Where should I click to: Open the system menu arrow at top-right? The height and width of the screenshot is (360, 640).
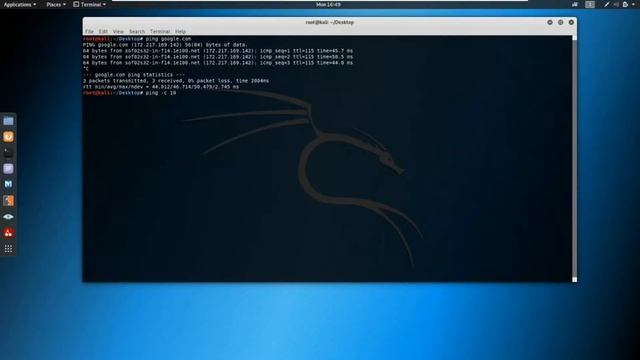[x=634, y=4]
